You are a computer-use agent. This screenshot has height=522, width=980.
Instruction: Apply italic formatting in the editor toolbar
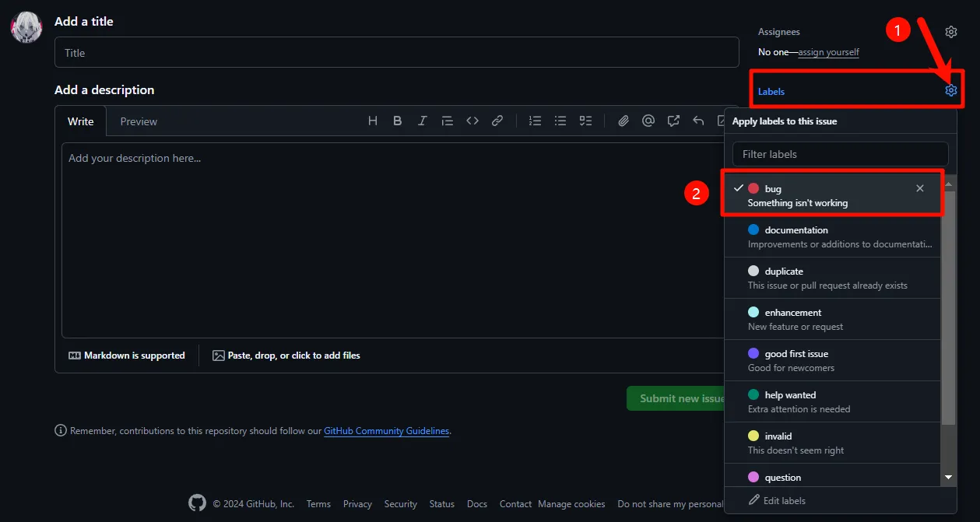click(x=423, y=121)
